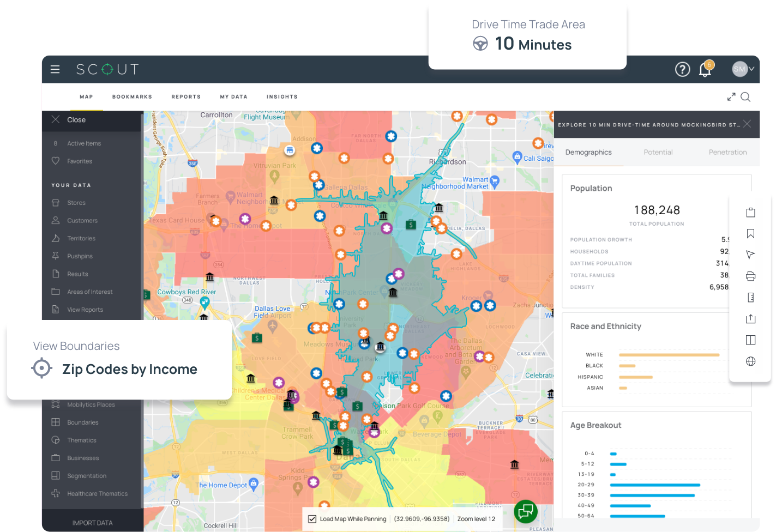Close the drive-time explore panel
Screen dimensions: 776x532
click(747, 124)
